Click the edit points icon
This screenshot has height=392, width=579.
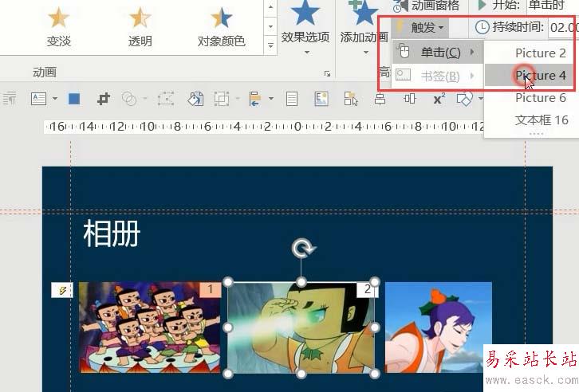166,99
